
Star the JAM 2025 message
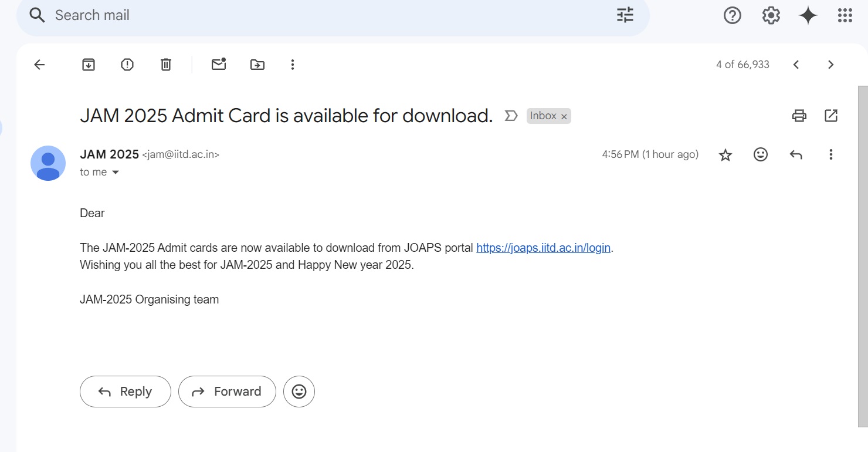pyautogui.click(x=725, y=154)
